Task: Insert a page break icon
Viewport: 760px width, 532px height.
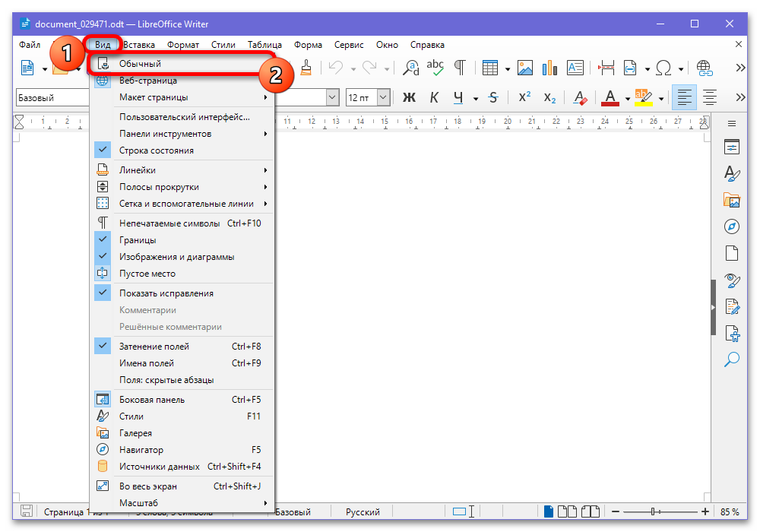Action: [606, 68]
